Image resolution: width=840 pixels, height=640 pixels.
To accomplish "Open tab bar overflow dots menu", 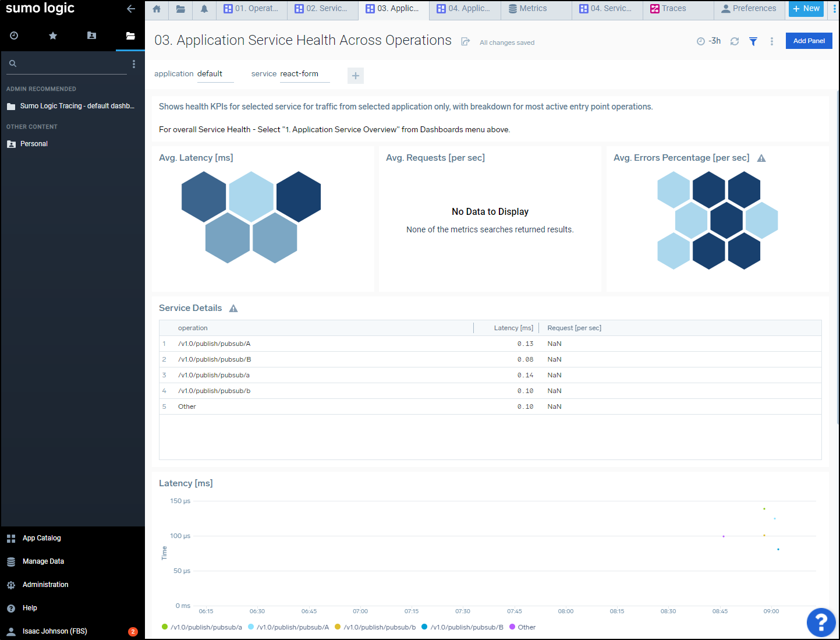I will point(834,9).
